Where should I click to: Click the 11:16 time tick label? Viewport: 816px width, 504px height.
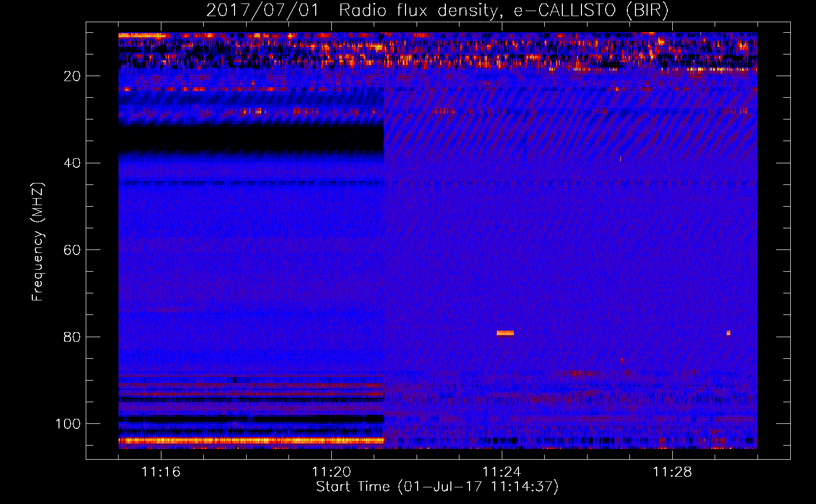point(161,472)
